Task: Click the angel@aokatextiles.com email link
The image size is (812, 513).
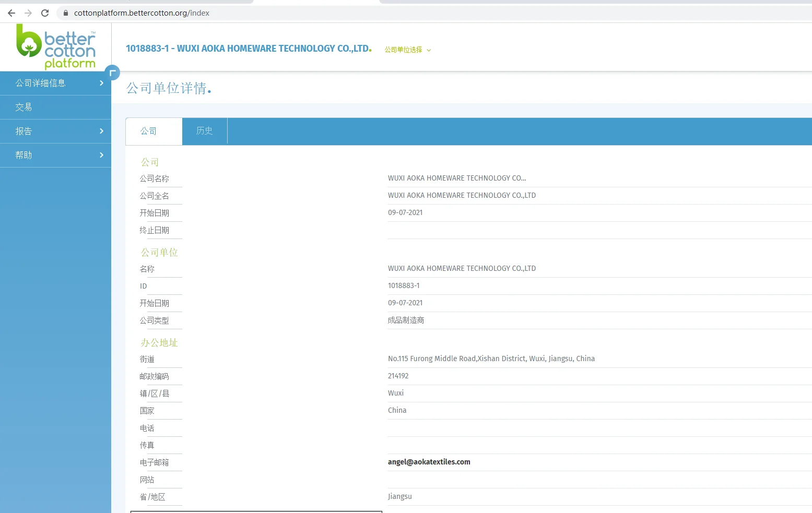Action: click(x=429, y=462)
